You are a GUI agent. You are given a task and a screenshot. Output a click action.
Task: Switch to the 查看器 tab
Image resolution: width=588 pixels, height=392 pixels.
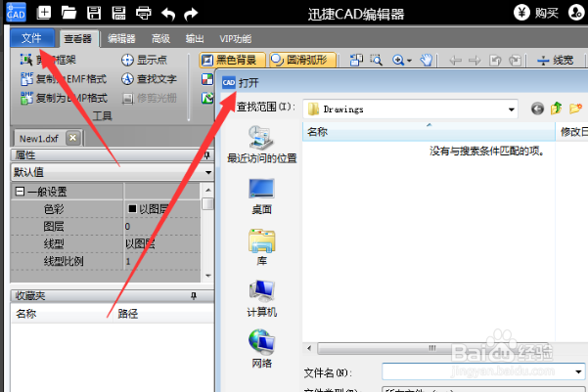click(x=78, y=38)
